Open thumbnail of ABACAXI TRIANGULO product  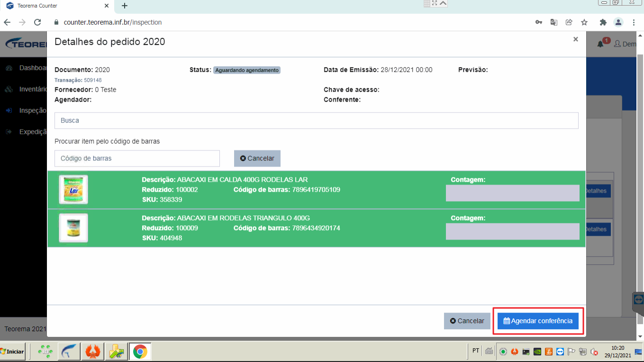tap(73, 228)
